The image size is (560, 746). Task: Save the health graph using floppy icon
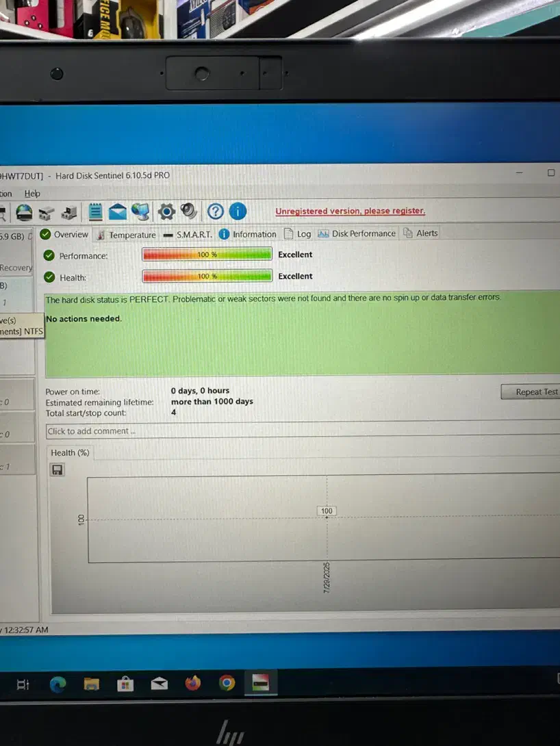point(58,470)
